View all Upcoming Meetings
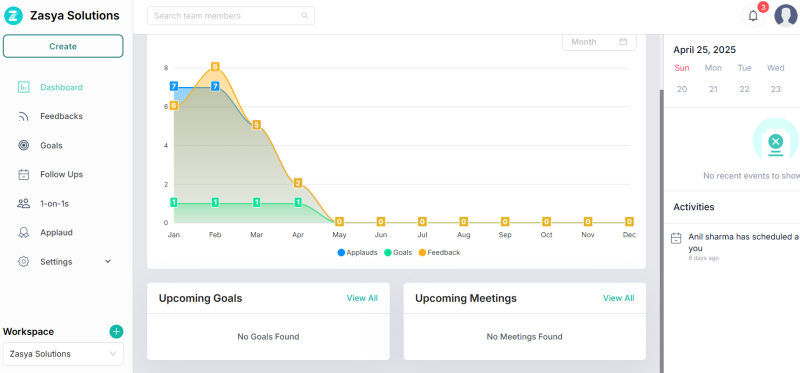Viewport: 800px width, 373px height. click(x=618, y=298)
